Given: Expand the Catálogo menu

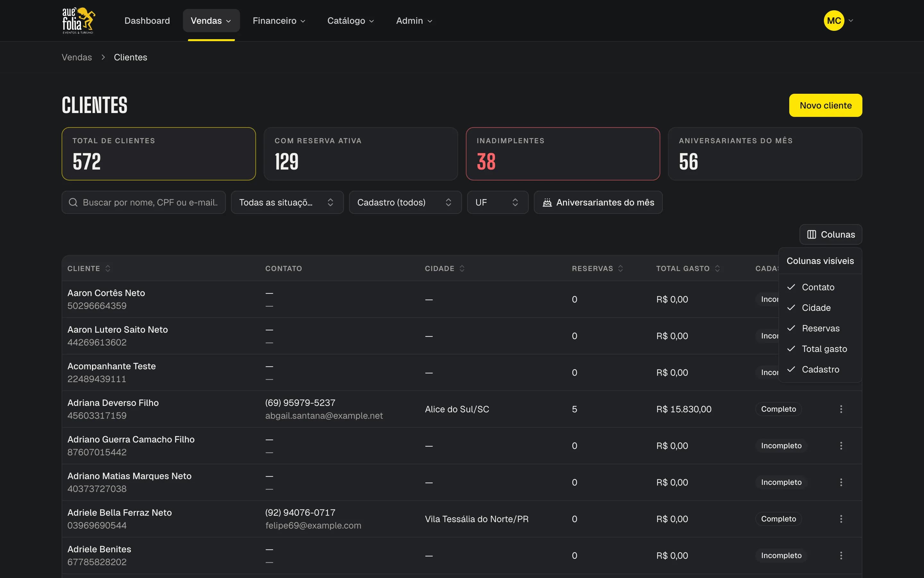Looking at the screenshot, I should tap(350, 21).
